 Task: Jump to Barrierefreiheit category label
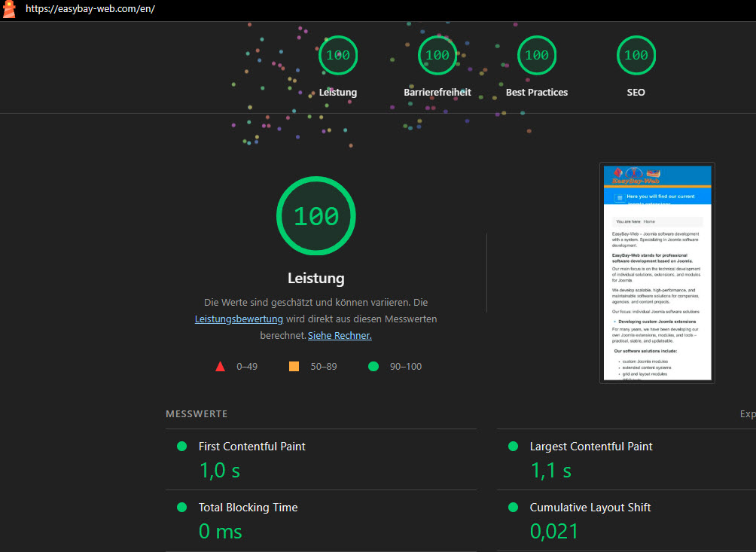click(437, 93)
